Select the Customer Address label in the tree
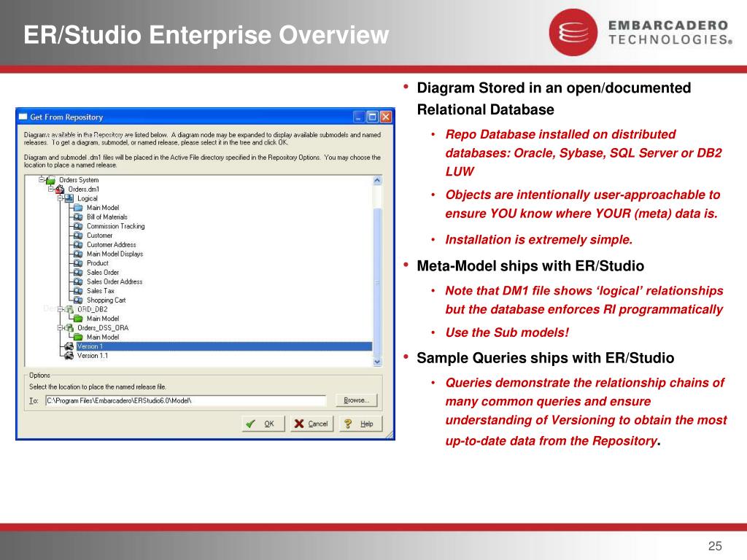This screenshot has height=560, width=747. [112, 245]
